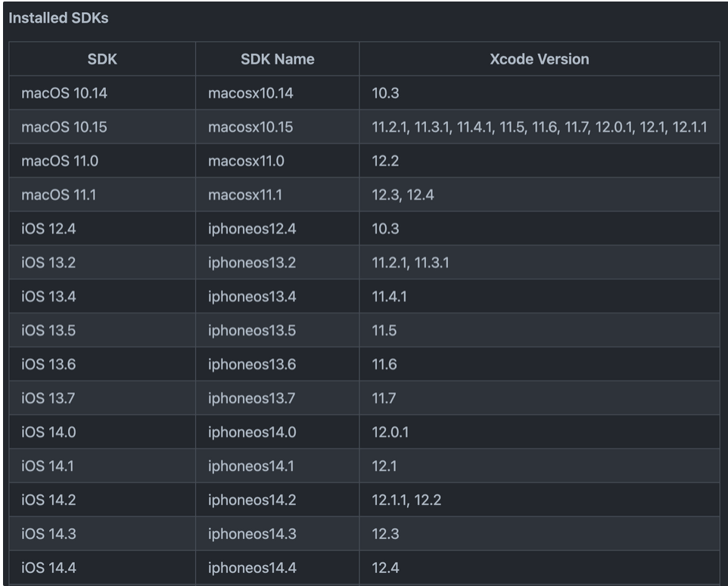Click the '12.3, 12.4' Xcode version cell
This screenshot has width=728, height=586.
coord(539,195)
